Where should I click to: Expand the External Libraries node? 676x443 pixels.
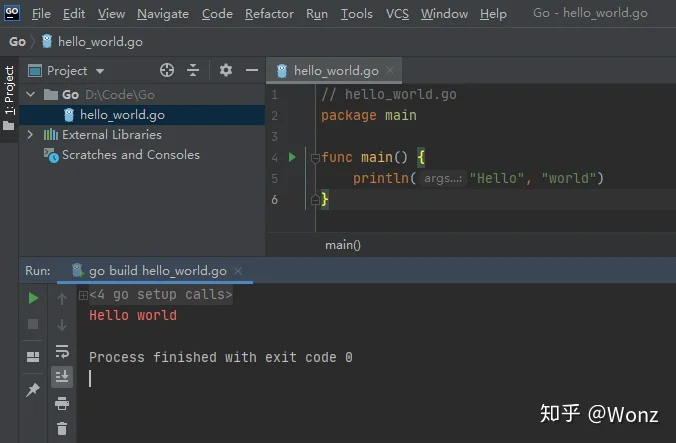click(x=30, y=134)
